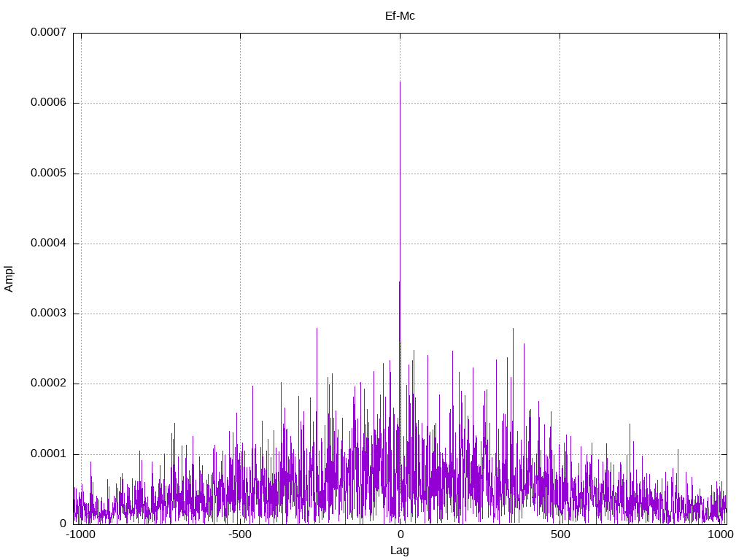747x560 pixels.
Task: Click the y-axis tick 0.0004
Action: [x=48, y=243]
